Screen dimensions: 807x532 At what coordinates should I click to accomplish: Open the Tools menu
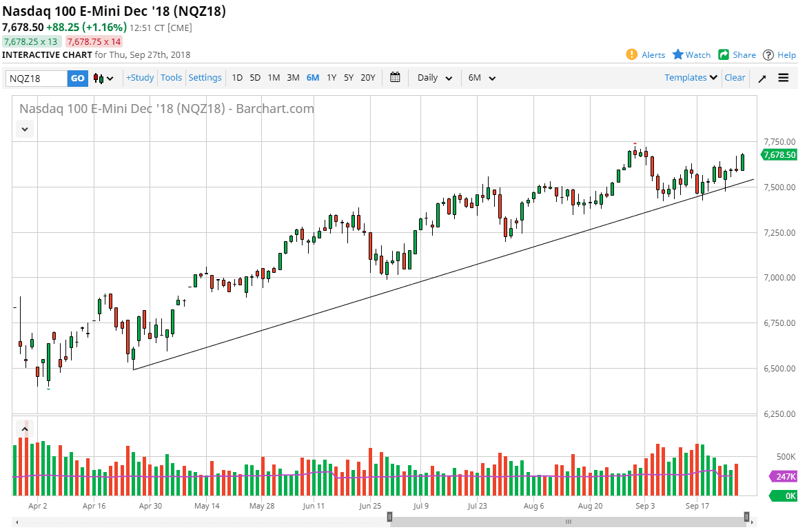(x=171, y=78)
